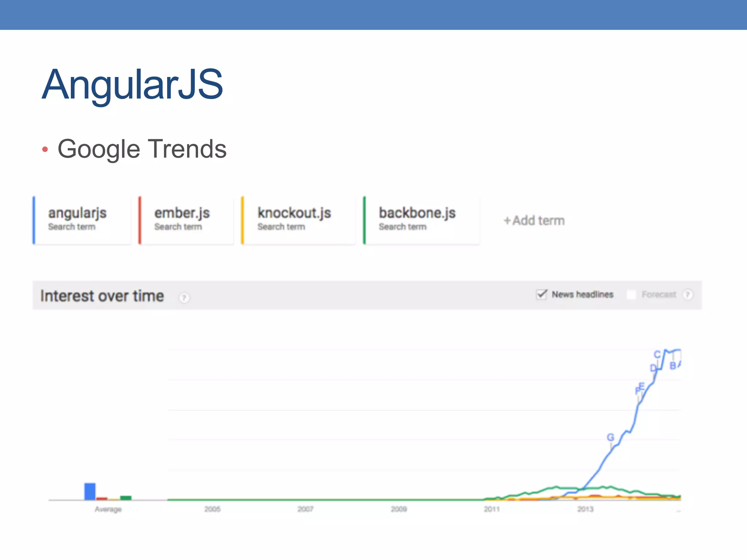Click the Interest over time heading
Image resolution: width=747 pixels, height=560 pixels.
pyautogui.click(x=102, y=296)
